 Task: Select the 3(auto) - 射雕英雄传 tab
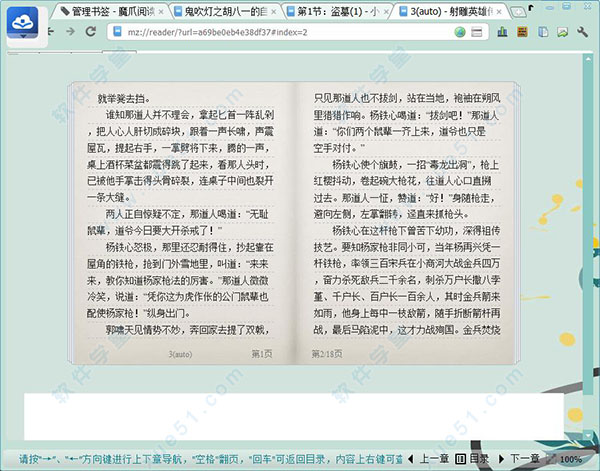(x=451, y=12)
